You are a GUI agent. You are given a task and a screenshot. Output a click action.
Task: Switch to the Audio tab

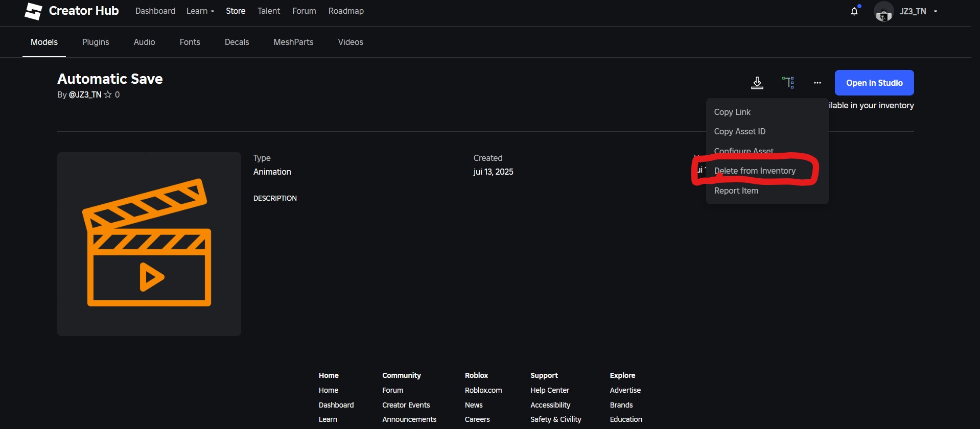(x=145, y=42)
